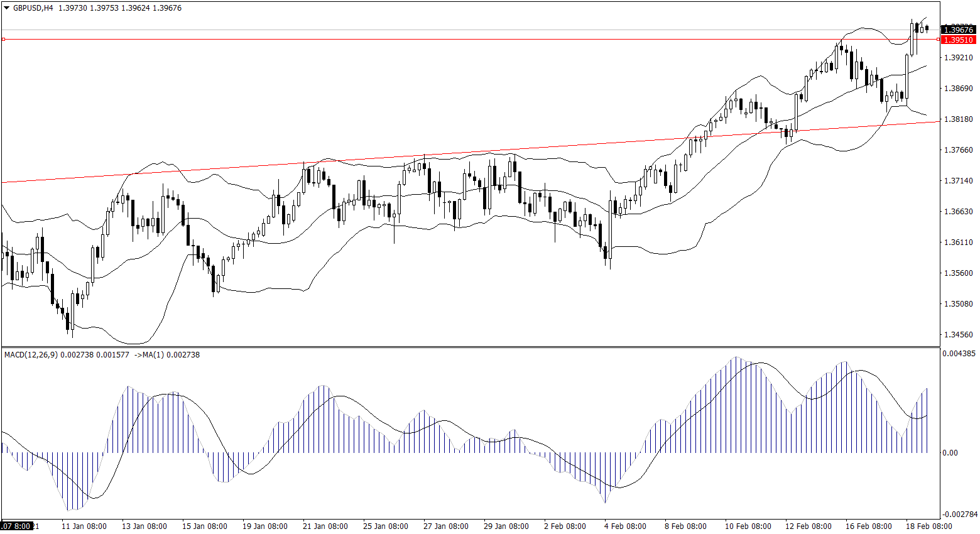Screen dimensions: 980x534
Task: Select the red 1.39510 price level tag
Action: click(x=959, y=40)
